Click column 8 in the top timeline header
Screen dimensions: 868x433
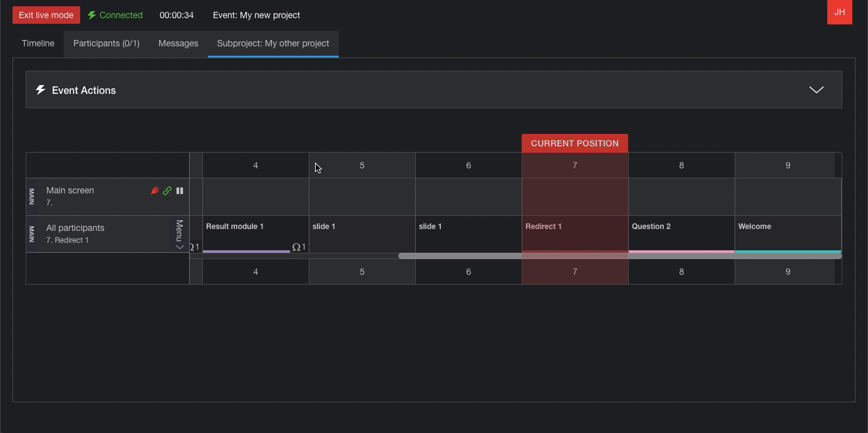point(681,166)
